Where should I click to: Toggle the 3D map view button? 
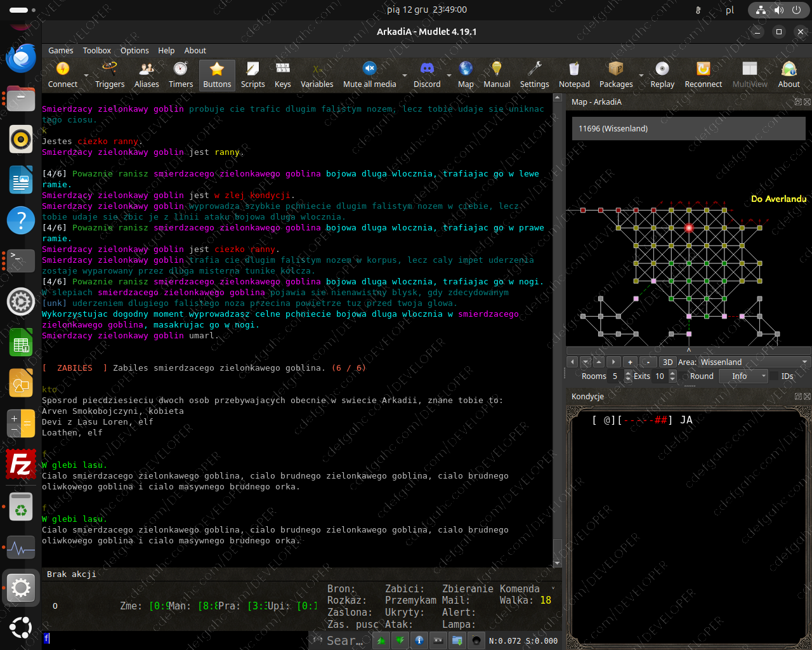(x=667, y=362)
